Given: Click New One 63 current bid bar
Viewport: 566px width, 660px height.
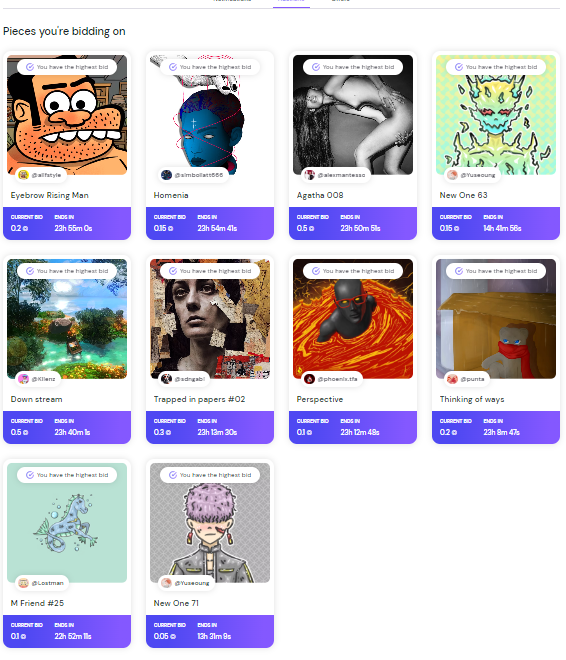Looking at the screenshot, I should click(496, 224).
